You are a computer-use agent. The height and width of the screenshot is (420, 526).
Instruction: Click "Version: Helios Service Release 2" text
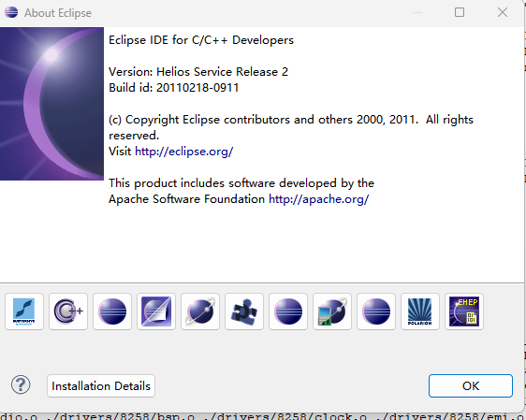(198, 72)
